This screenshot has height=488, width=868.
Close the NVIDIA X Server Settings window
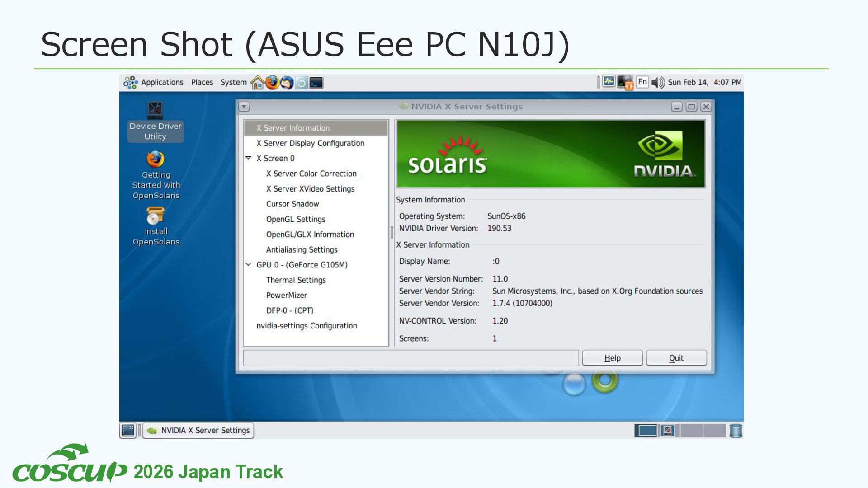706,107
